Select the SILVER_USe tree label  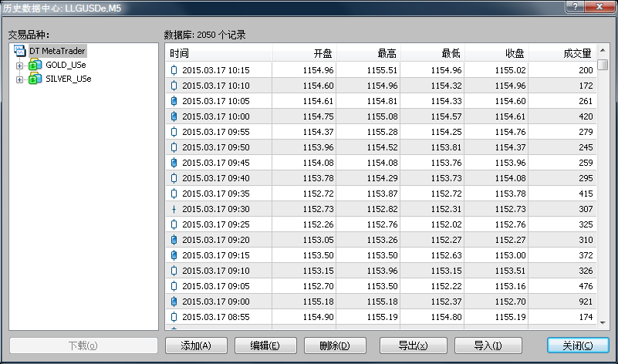(x=69, y=79)
